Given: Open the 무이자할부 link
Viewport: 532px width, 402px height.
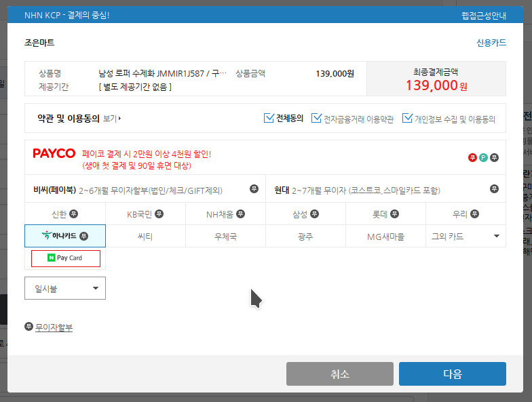Looking at the screenshot, I should click(x=54, y=327).
